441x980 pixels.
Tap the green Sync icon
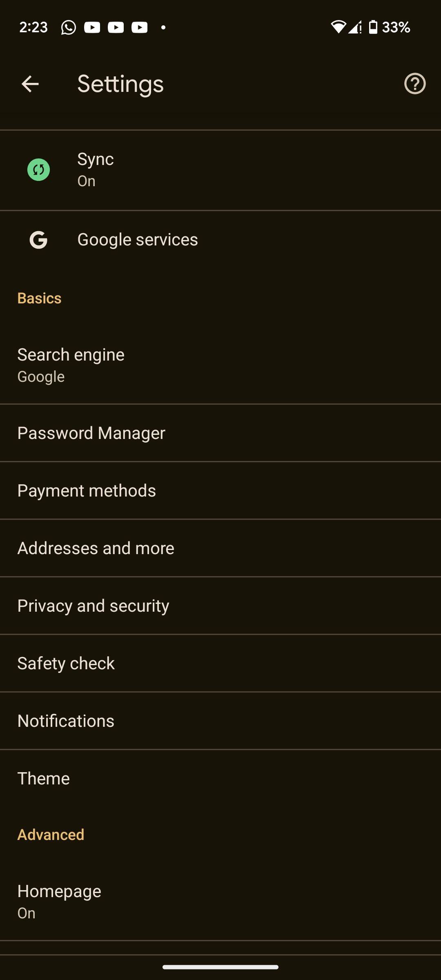tap(39, 170)
